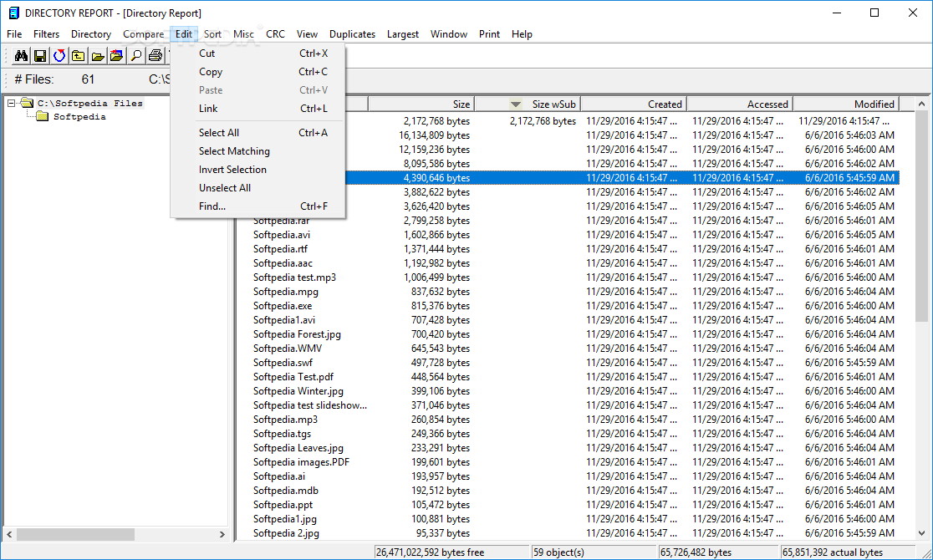Open the Compare menu
Viewport: 933px width, 560px height.
pos(144,34)
